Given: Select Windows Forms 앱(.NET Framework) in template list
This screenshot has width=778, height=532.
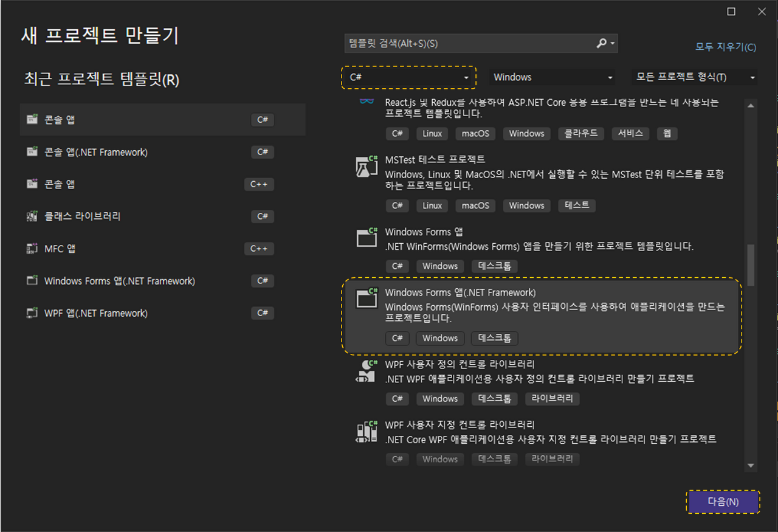Looking at the screenshot, I should 542,316.
